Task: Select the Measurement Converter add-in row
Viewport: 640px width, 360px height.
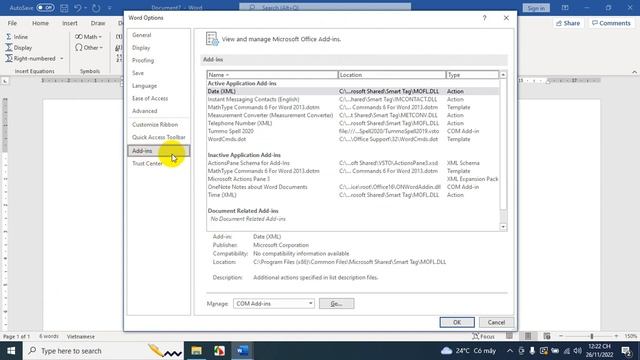Action: (x=353, y=115)
